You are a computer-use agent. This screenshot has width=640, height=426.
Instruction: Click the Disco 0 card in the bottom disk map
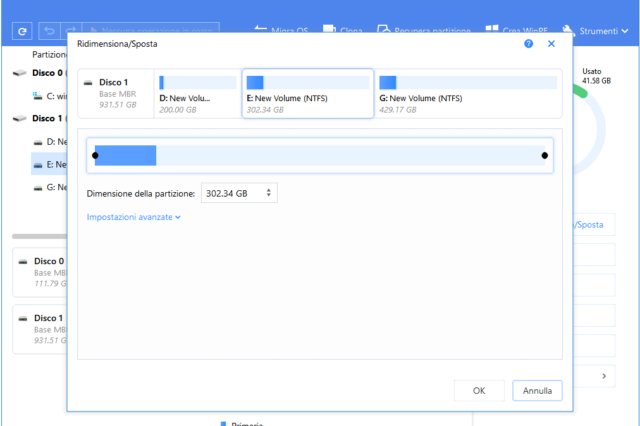coord(40,272)
